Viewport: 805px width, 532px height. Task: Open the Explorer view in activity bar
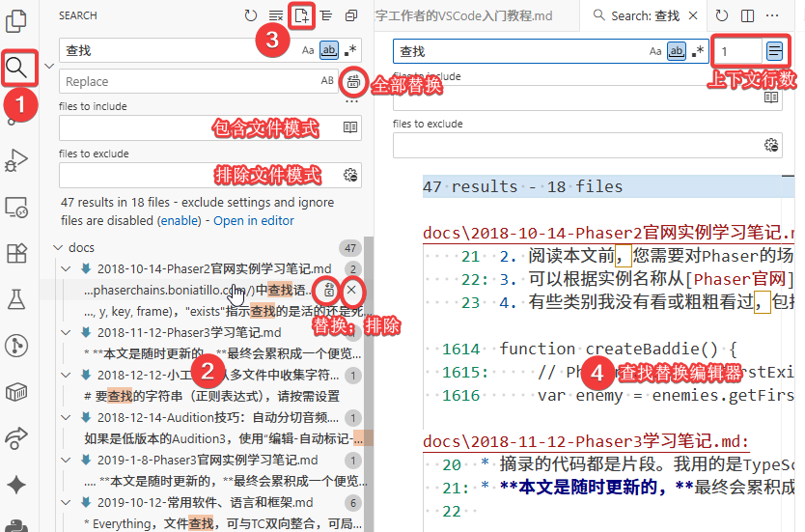(18, 24)
